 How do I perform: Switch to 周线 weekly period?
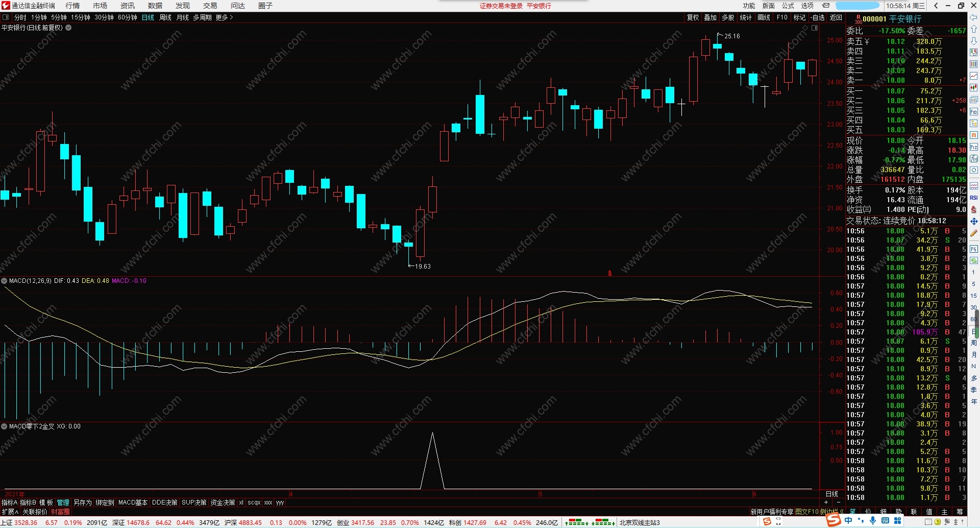(x=165, y=17)
